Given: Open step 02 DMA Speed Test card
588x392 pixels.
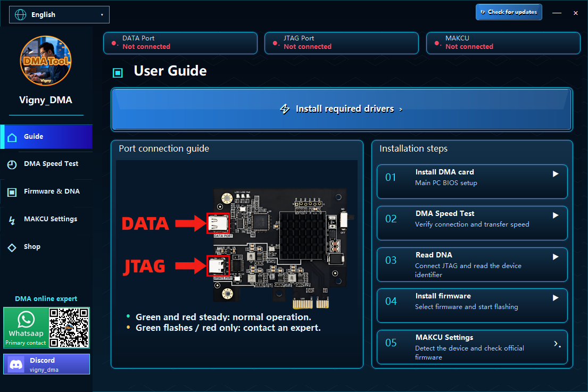Looking at the screenshot, I should click(472, 223).
